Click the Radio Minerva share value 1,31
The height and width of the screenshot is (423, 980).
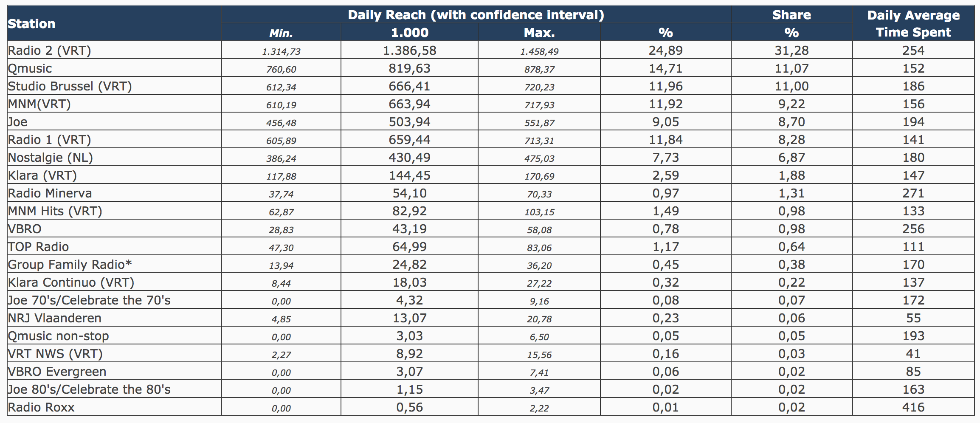pos(791,193)
